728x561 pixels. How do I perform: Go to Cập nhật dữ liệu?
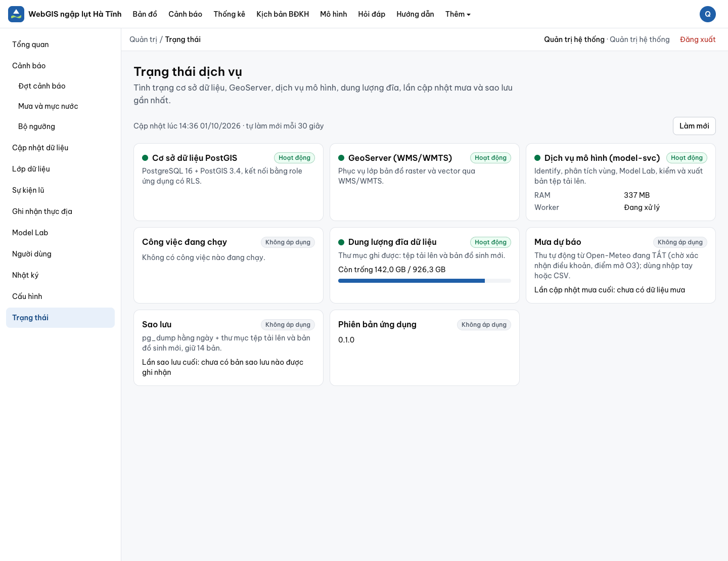point(61,148)
